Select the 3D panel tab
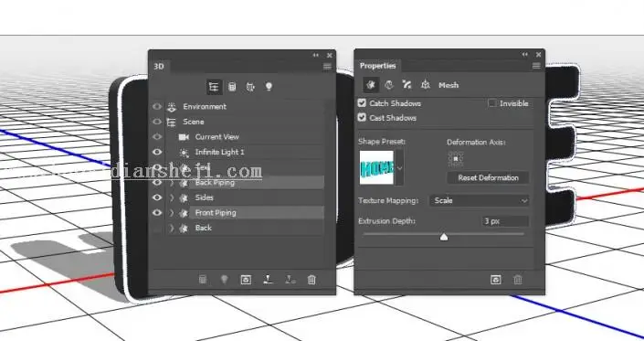 coord(159,67)
